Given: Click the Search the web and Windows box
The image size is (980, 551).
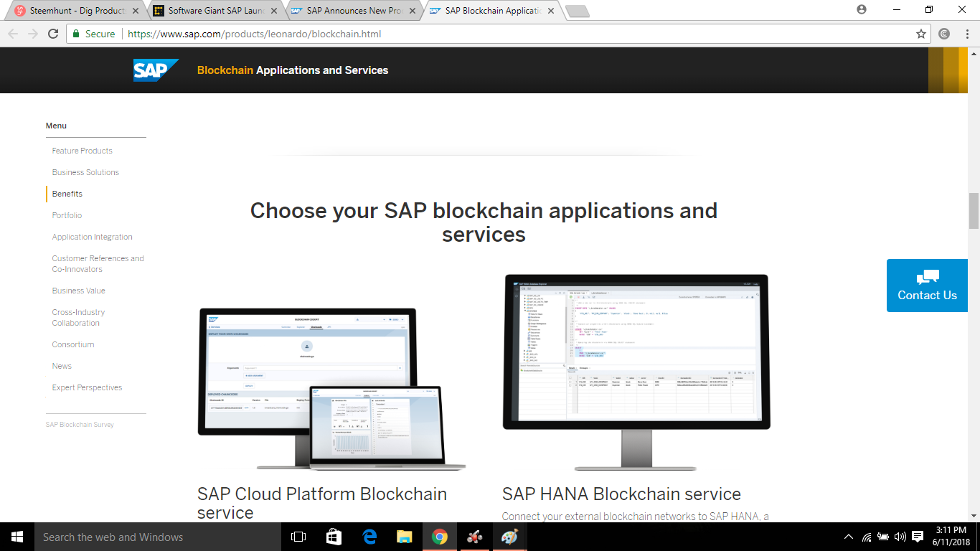Looking at the screenshot, I should (x=156, y=537).
